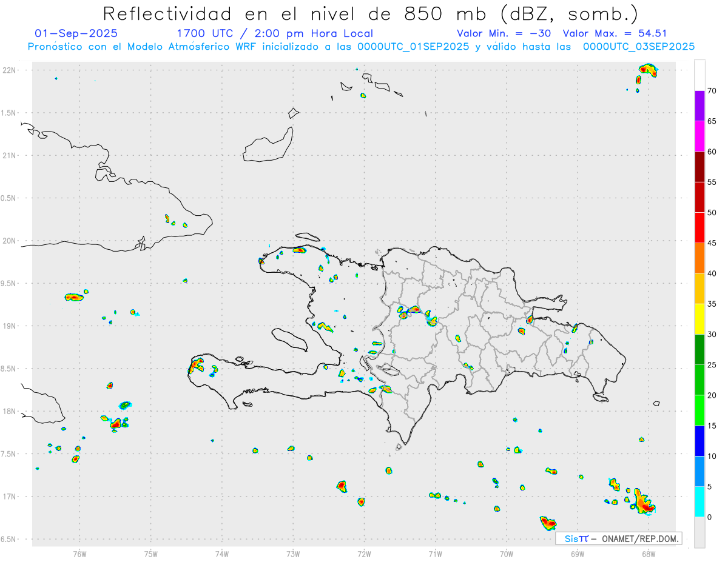Click the blue 10–15 dBZ colorbar band
This screenshot has width=728, height=562.
coord(699,441)
